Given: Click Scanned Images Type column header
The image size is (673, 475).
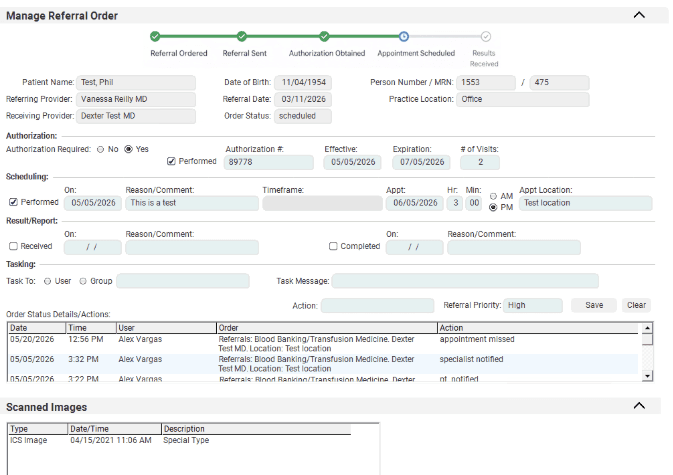Looking at the screenshot, I should click(38, 429).
